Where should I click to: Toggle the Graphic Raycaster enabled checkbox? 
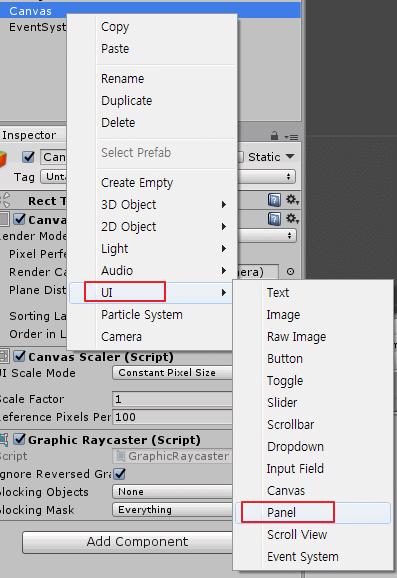(x=19, y=439)
